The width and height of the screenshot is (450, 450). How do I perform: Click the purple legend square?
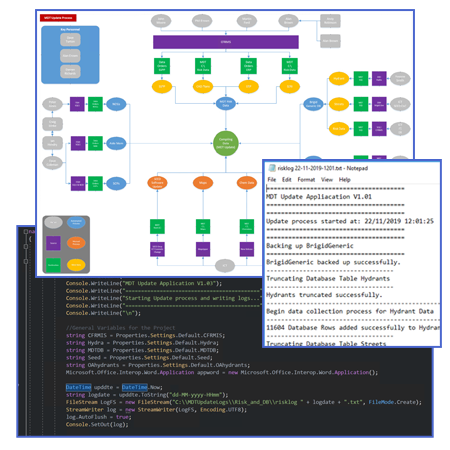tap(53, 243)
